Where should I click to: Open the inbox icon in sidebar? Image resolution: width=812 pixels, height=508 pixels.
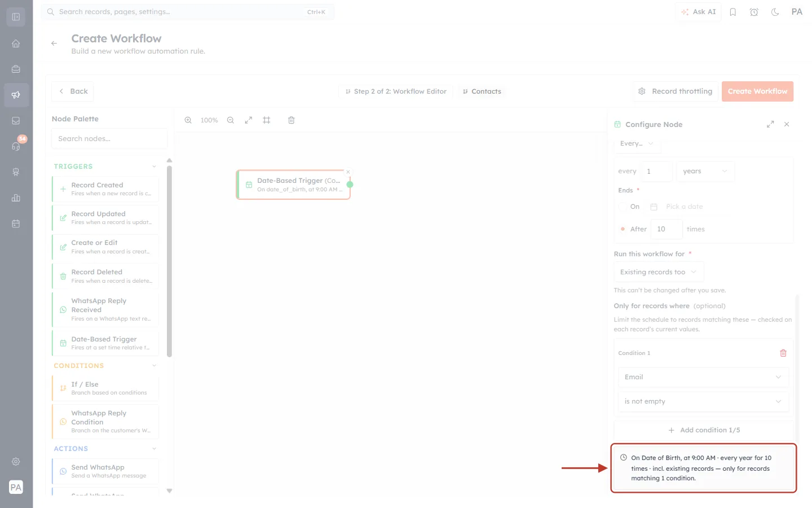click(16, 121)
